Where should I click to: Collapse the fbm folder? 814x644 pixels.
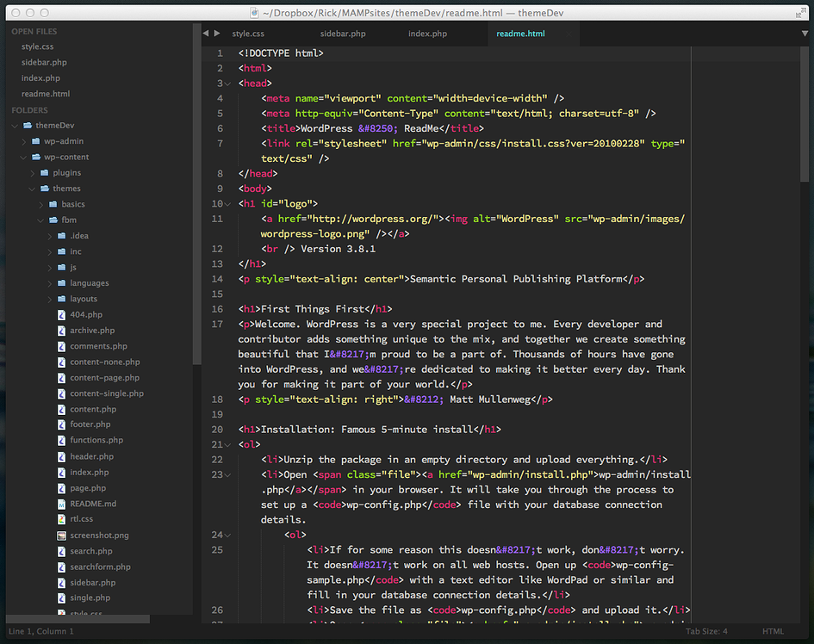click(x=40, y=220)
